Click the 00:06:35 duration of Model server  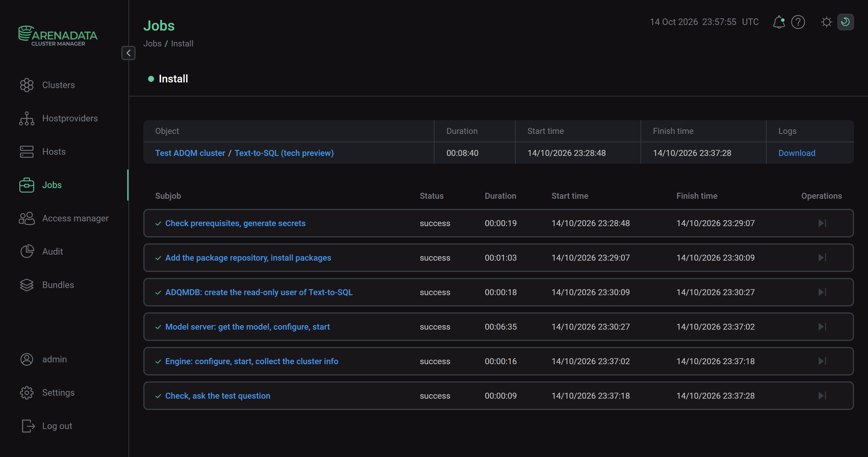[x=500, y=327]
